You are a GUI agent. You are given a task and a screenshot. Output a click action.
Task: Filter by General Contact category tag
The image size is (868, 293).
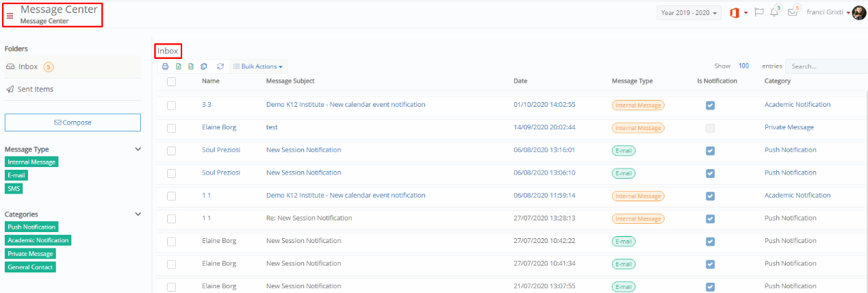(x=30, y=267)
